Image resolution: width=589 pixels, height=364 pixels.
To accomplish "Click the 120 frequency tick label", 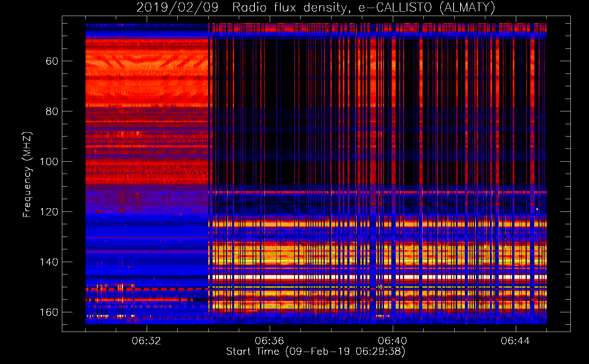I will coord(49,212).
